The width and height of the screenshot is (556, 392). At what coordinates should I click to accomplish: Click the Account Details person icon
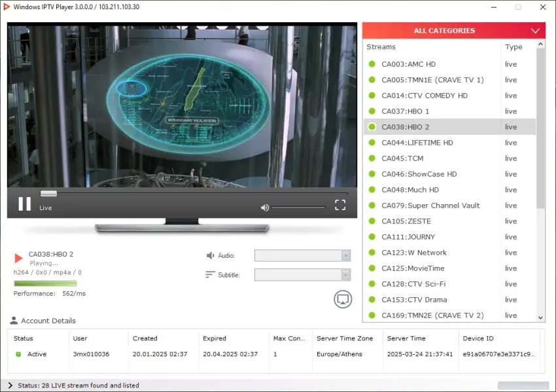pos(14,321)
